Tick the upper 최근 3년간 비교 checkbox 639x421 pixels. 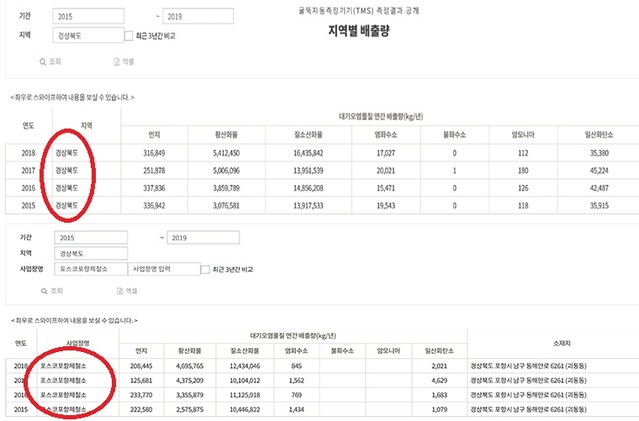[128, 36]
